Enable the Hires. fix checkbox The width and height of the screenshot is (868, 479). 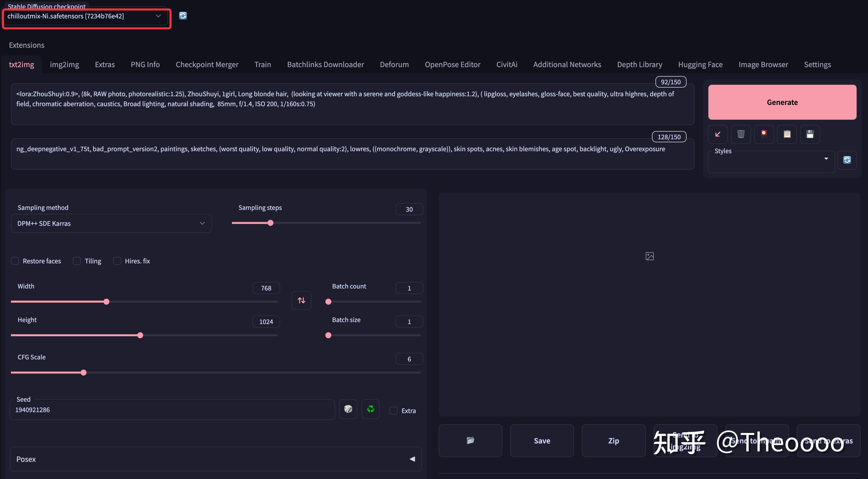point(117,261)
